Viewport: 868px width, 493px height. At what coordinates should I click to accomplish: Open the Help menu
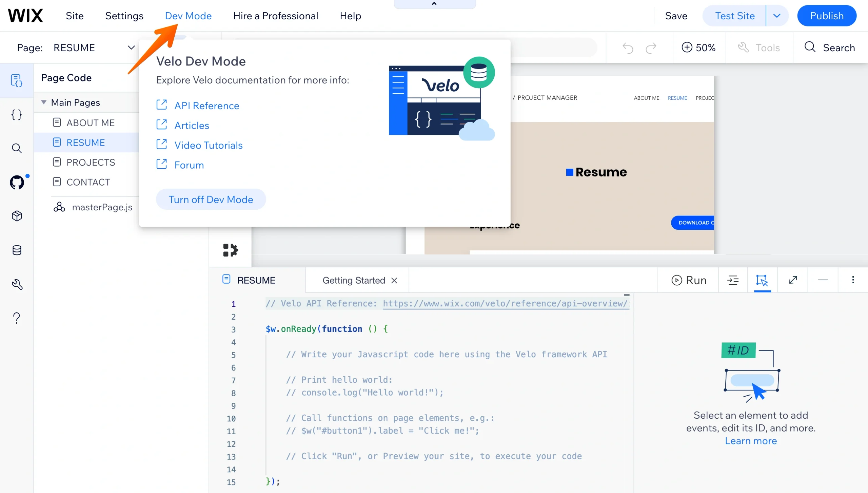click(x=350, y=16)
